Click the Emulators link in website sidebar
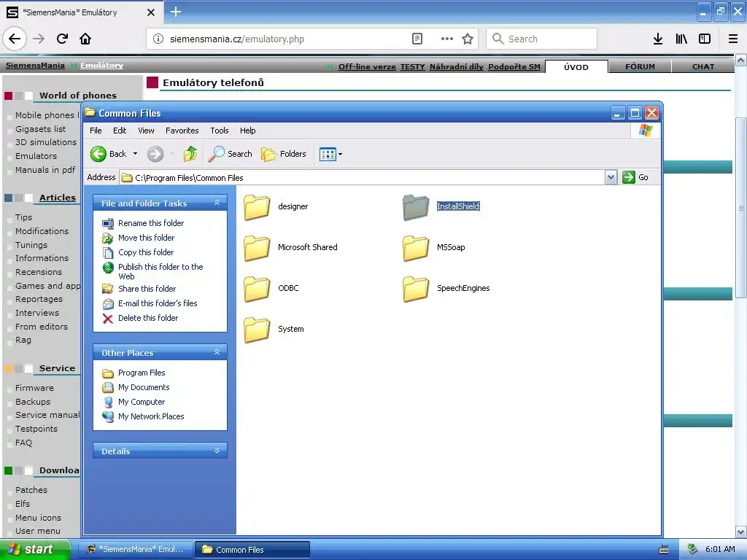747x560 pixels. tap(36, 156)
